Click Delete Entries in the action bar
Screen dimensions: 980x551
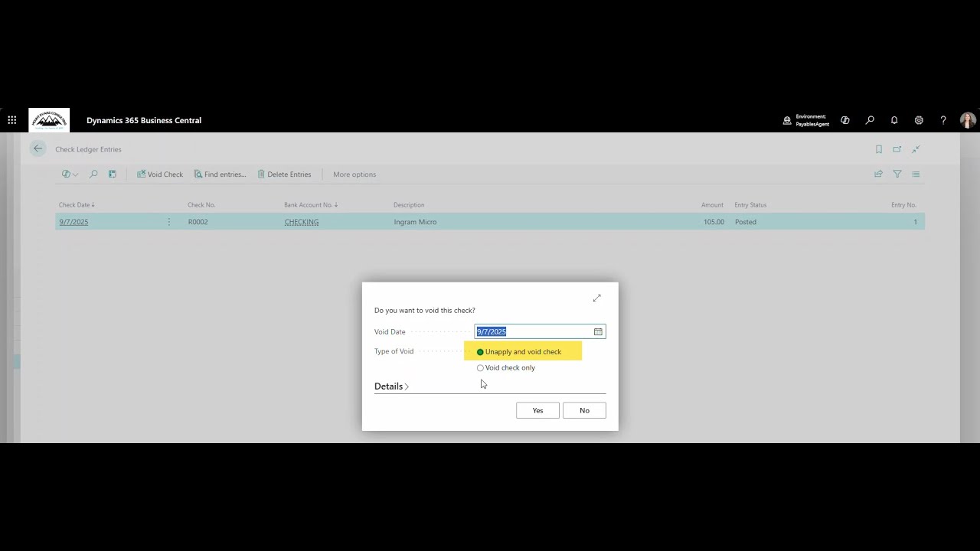pyautogui.click(x=284, y=174)
